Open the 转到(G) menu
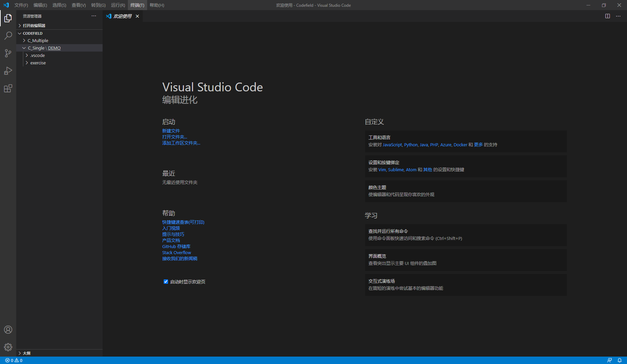 pos(98,5)
